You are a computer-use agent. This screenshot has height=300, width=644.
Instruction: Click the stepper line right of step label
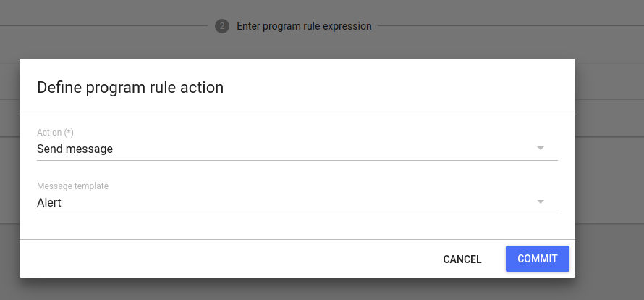[507, 26]
